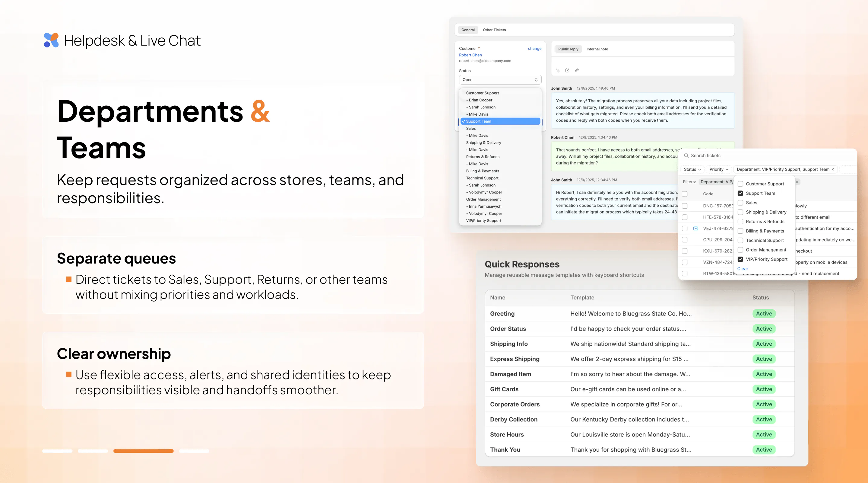Check the Shipping & Delivery filter checkbox
Screen dimensions: 868x483
(740, 212)
